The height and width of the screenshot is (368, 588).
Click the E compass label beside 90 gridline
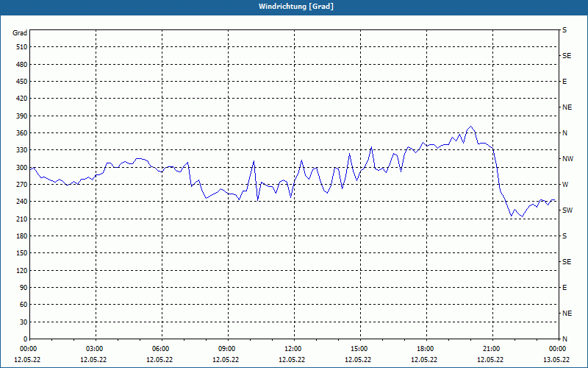pos(564,288)
